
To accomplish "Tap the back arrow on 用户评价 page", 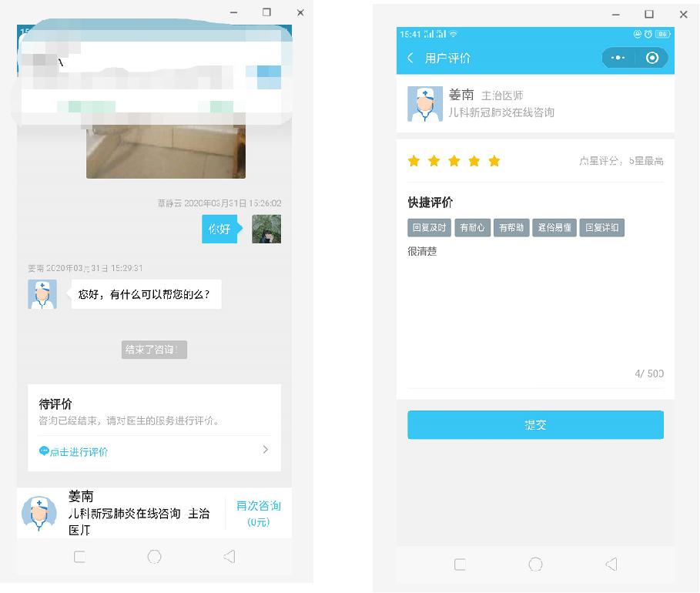I will click(409, 58).
